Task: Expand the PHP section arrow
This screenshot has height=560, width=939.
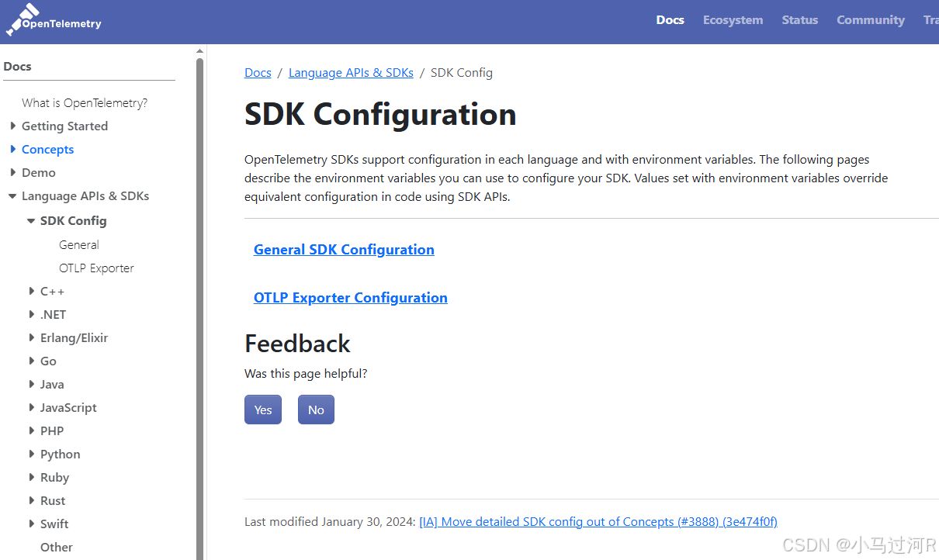Action: click(32, 430)
